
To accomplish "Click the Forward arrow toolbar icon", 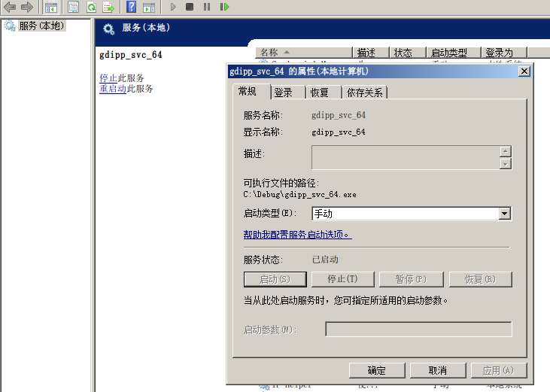I will tap(26, 7).
